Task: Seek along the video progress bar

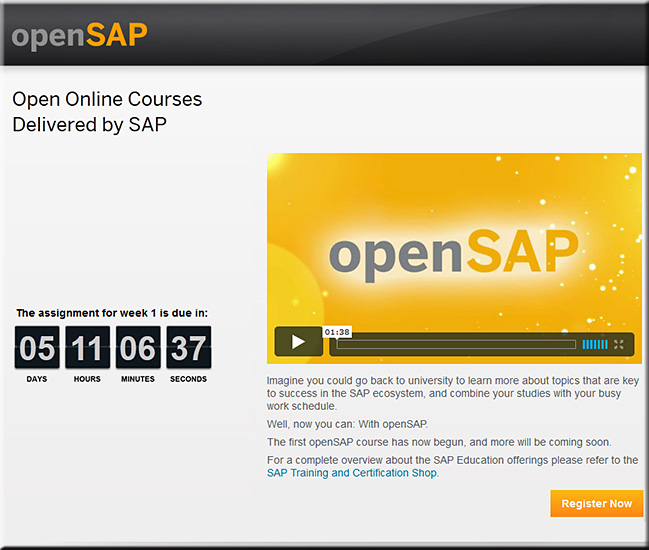Action: 456,344
